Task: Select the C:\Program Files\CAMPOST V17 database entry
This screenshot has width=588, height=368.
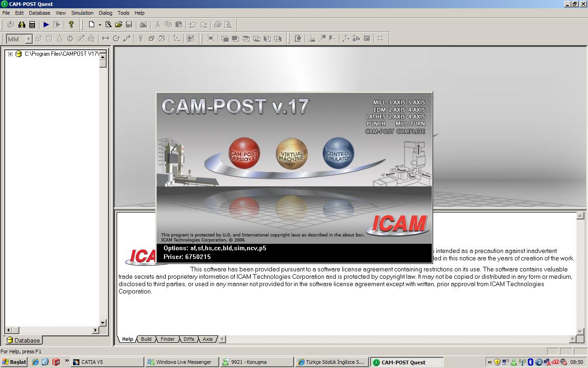Action: coord(62,54)
